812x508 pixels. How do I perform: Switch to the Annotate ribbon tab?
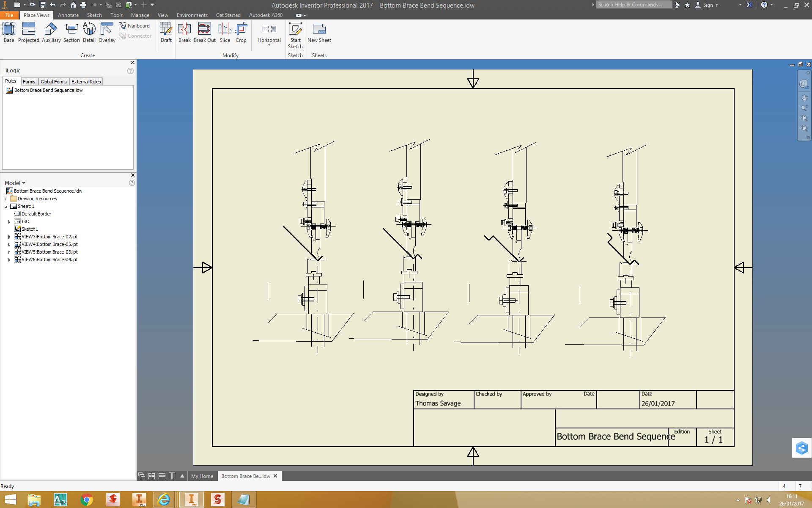(x=68, y=15)
